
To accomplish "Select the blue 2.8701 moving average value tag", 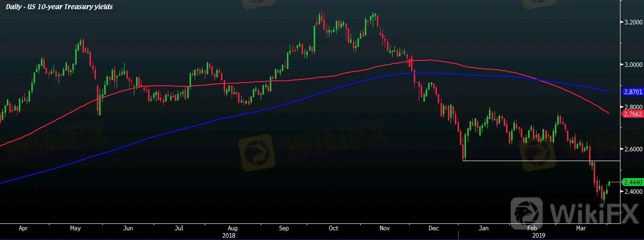I will [632, 92].
